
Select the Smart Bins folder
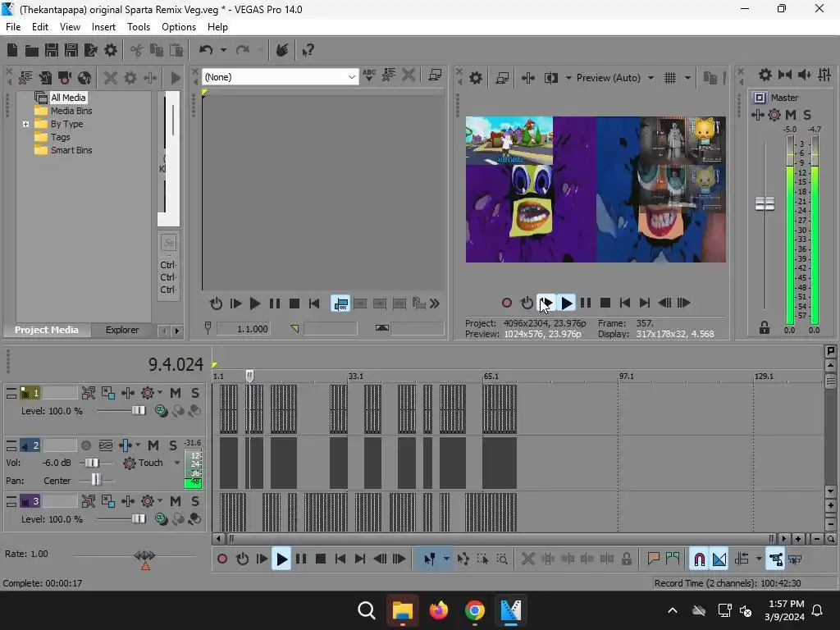tap(71, 151)
